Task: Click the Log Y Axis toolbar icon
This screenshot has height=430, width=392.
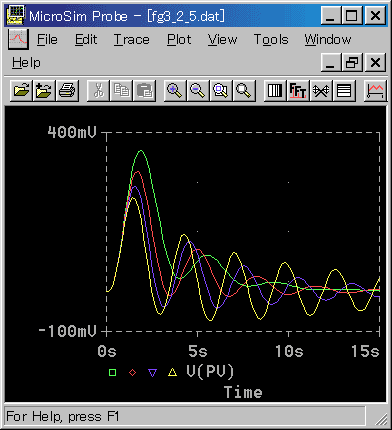Action: coord(344,90)
